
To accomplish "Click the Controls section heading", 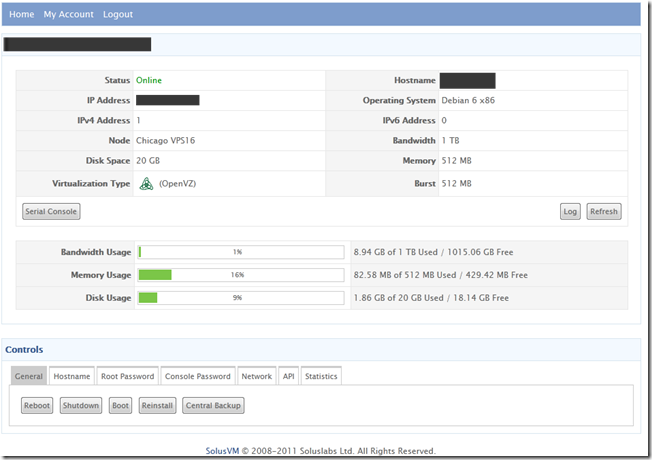I will [24, 349].
